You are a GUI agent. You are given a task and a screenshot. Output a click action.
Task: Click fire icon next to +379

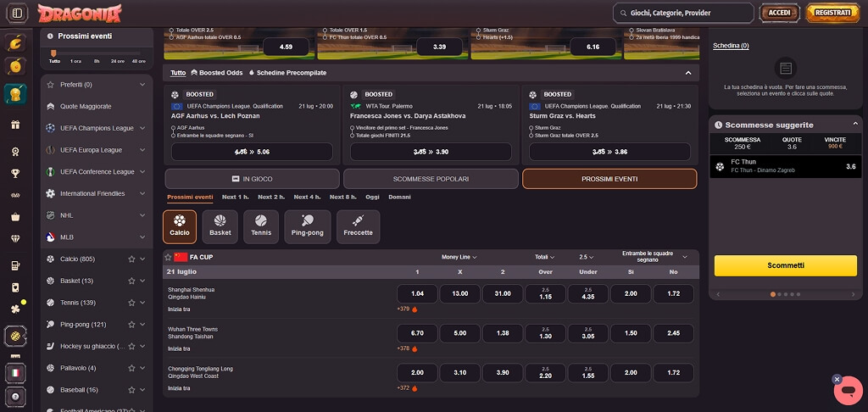[415, 309]
